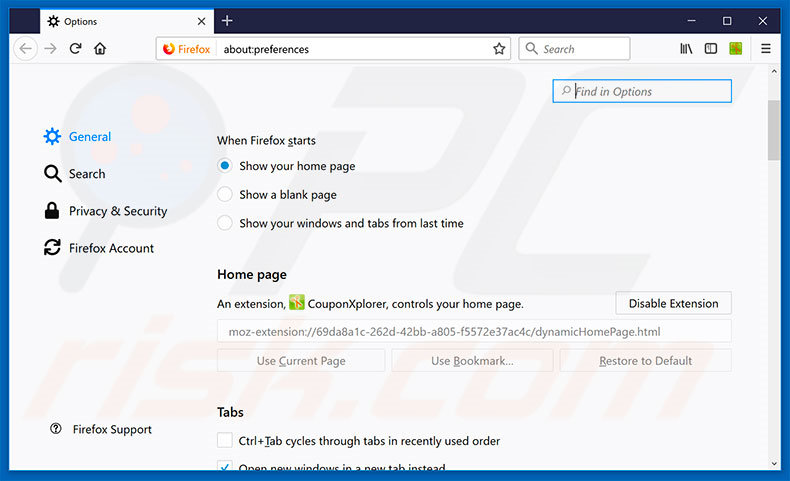Click the toolbar Search box
This screenshot has width=790, height=481.
574,49
